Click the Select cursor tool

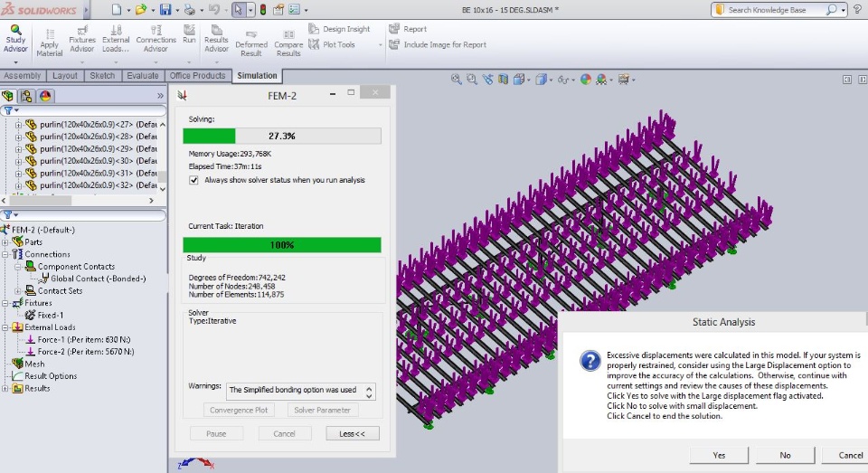click(x=238, y=9)
